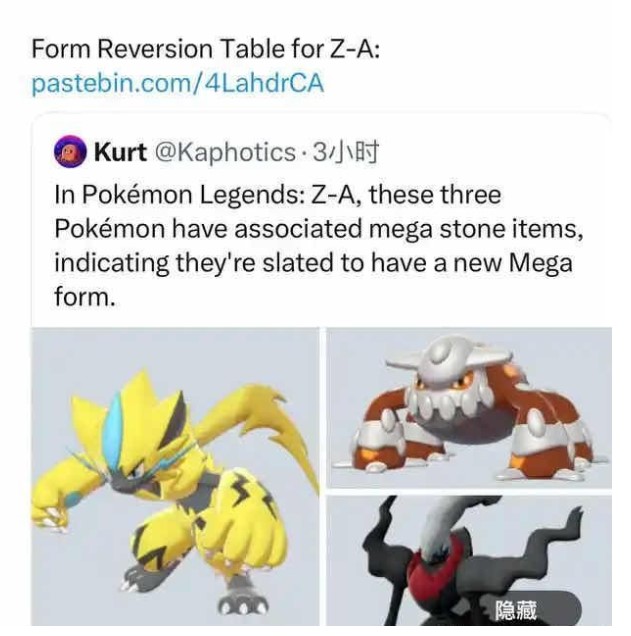Click Kurt's profile avatar icon
Image resolution: width=631 pixels, height=636 pixels.
(x=70, y=151)
